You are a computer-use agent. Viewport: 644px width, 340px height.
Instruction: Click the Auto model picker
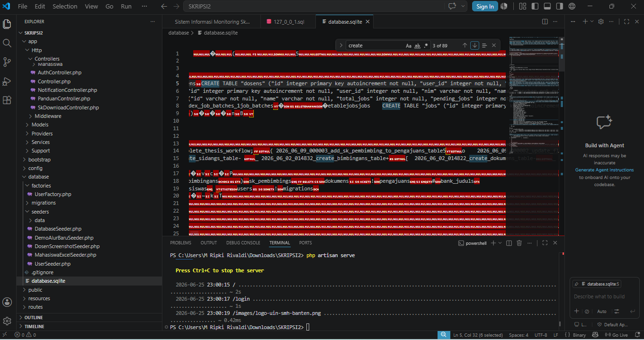(x=601, y=311)
